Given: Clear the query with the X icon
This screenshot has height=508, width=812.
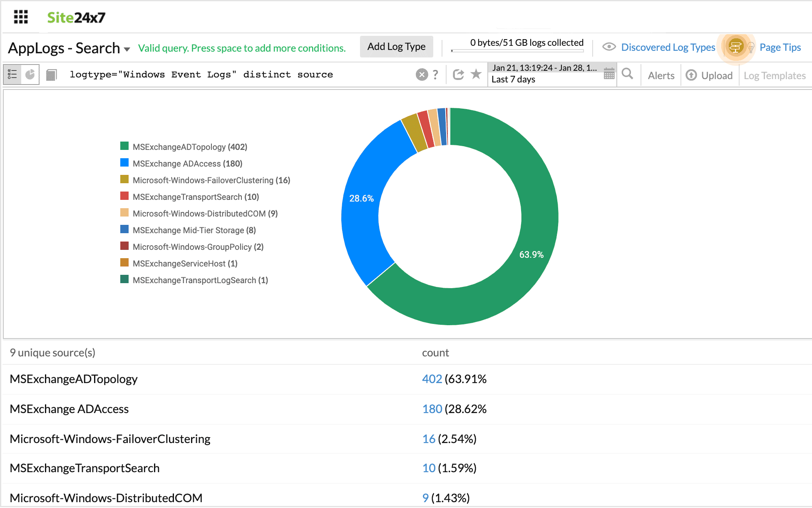Looking at the screenshot, I should [422, 75].
